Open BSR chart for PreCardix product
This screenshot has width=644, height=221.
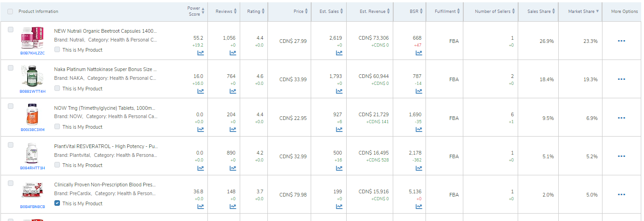(419, 206)
